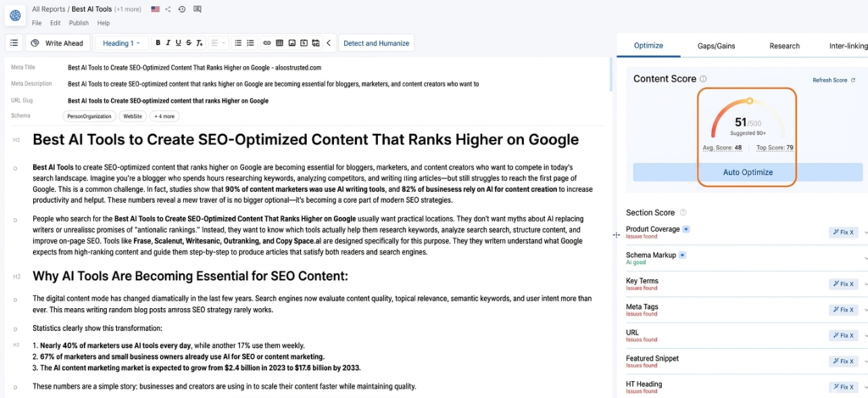This screenshot has width=868, height=398.
Task: Toggle strikethrough formatting
Action: coord(189,42)
